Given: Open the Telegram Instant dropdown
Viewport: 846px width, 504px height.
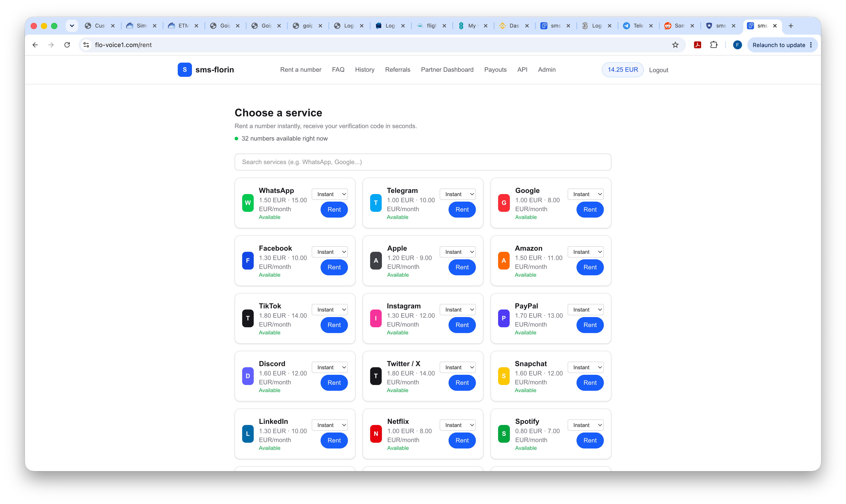Looking at the screenshot, I should click(458, 194).
